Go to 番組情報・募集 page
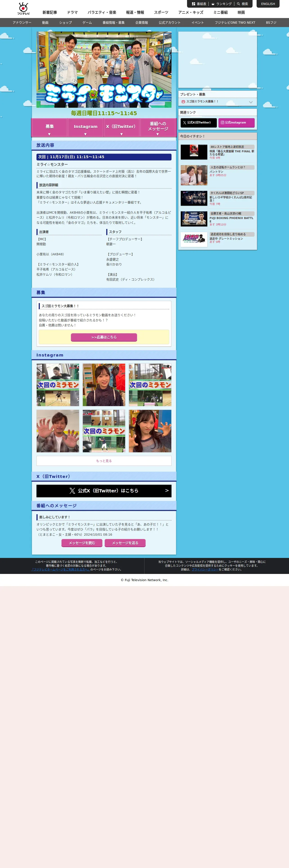Viewport: 289px width, 868px height. [113, 23]
